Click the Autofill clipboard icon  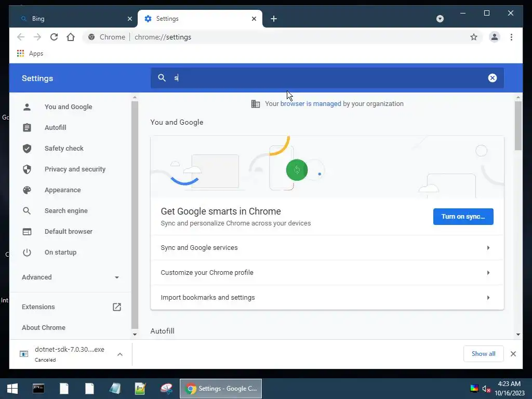pos(27,128)
